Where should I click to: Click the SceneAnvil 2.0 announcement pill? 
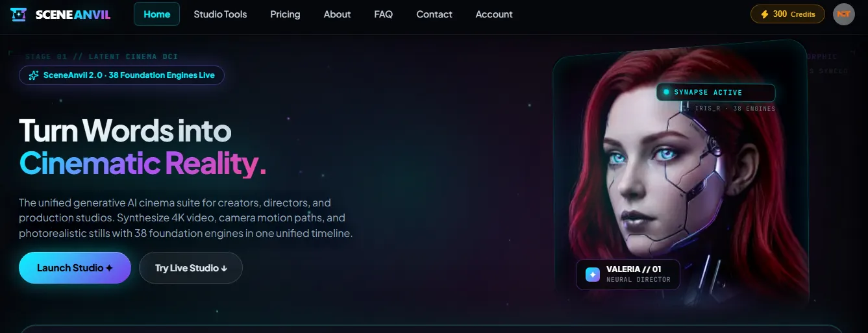coord(121,75)
